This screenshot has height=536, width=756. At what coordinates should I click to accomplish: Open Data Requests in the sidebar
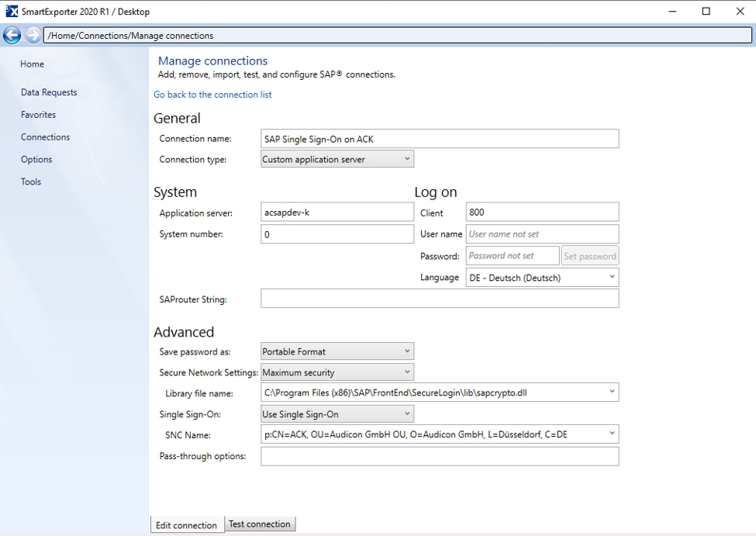[x=49, y=92]
